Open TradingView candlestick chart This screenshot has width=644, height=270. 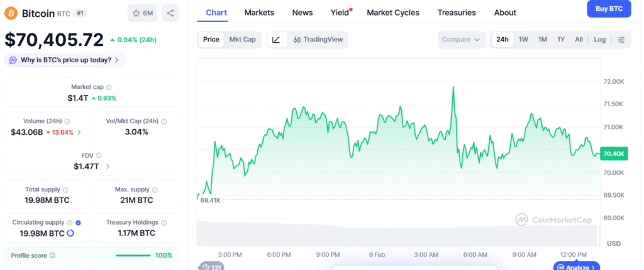(318, 40)
